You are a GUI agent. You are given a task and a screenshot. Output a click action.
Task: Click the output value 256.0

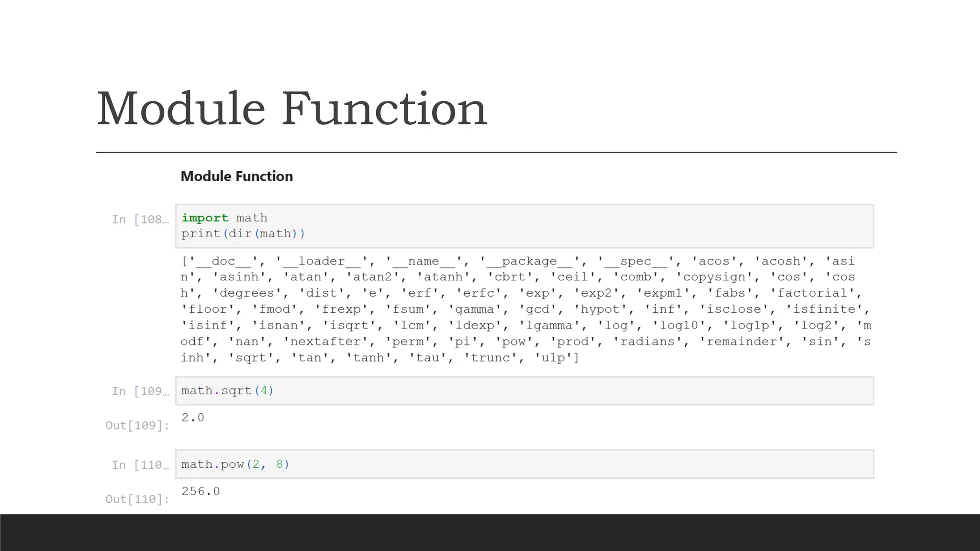point(201,491)
